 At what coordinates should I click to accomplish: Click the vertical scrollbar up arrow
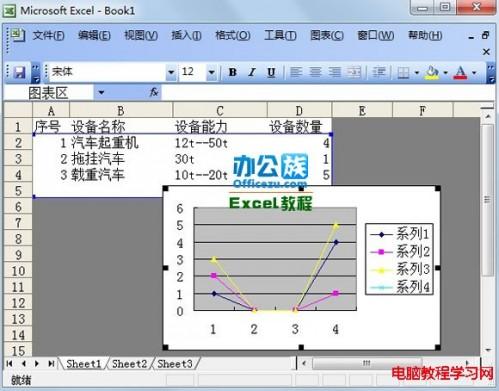tap(488, 116)
